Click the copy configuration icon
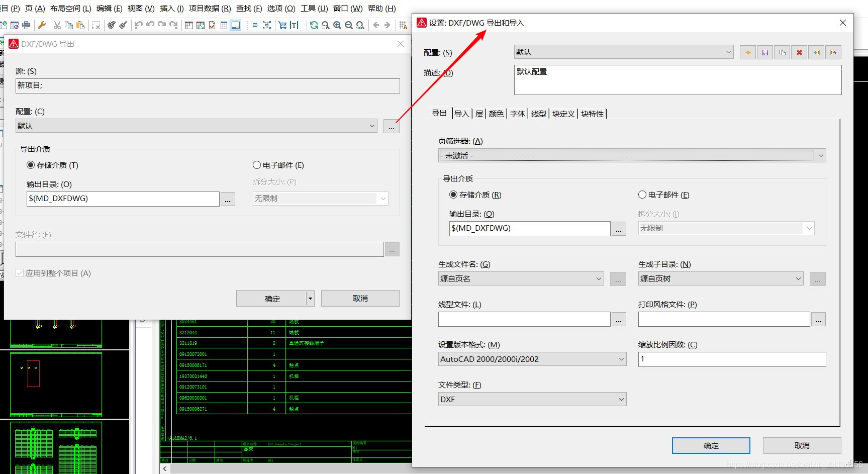 782,52
